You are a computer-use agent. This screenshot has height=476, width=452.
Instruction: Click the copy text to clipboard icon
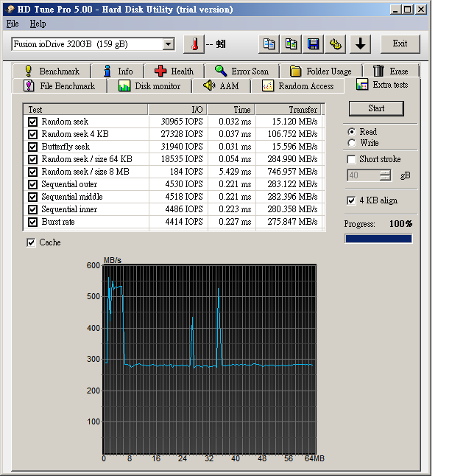point(269,44)
